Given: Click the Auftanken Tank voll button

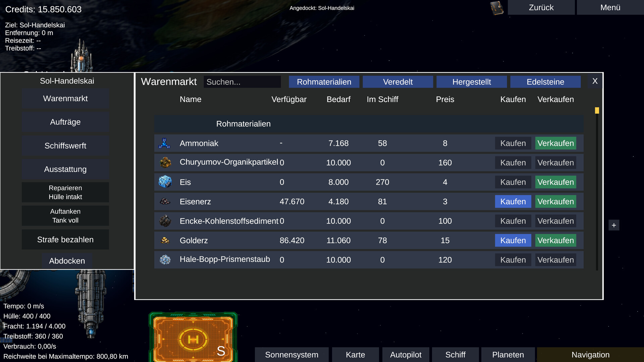Looking at the screenshot, I should coord(65,216).
